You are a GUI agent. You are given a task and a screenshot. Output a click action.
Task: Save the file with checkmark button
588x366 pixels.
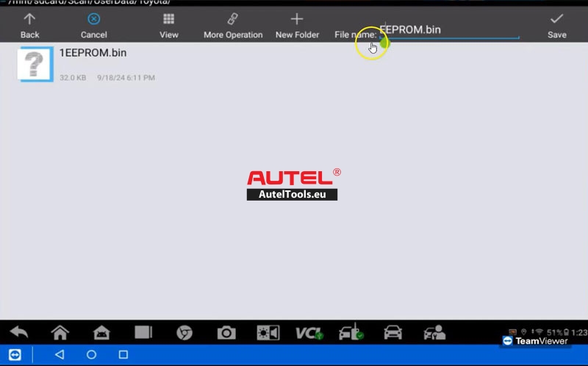pos(556,24)
